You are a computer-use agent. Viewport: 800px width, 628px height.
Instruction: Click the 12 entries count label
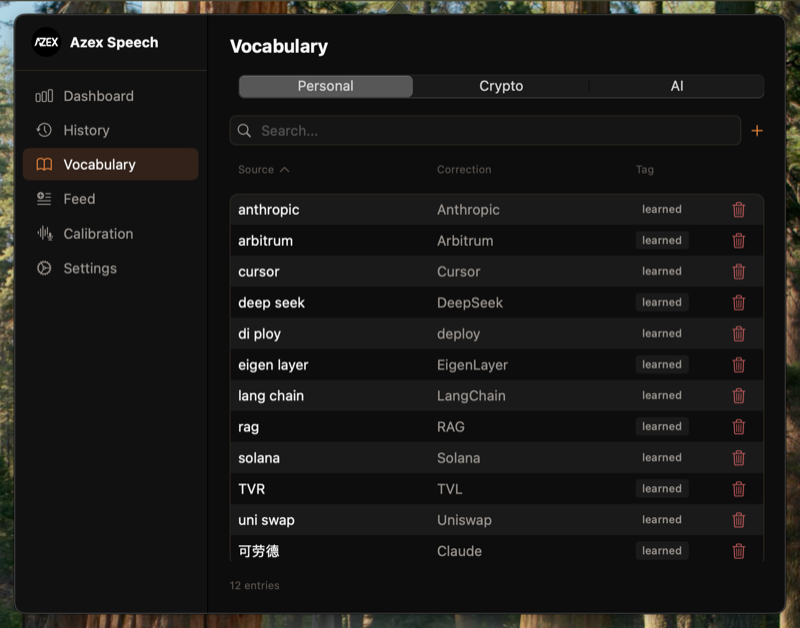(254, 586)
